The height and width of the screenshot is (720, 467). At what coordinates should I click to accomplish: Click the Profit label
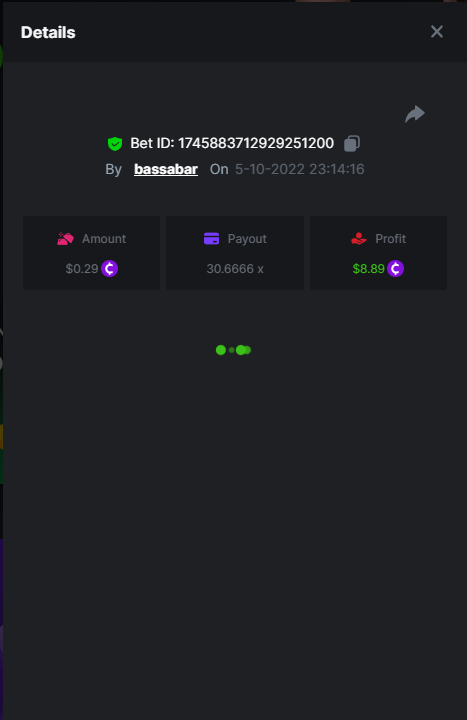click(390, 239)
